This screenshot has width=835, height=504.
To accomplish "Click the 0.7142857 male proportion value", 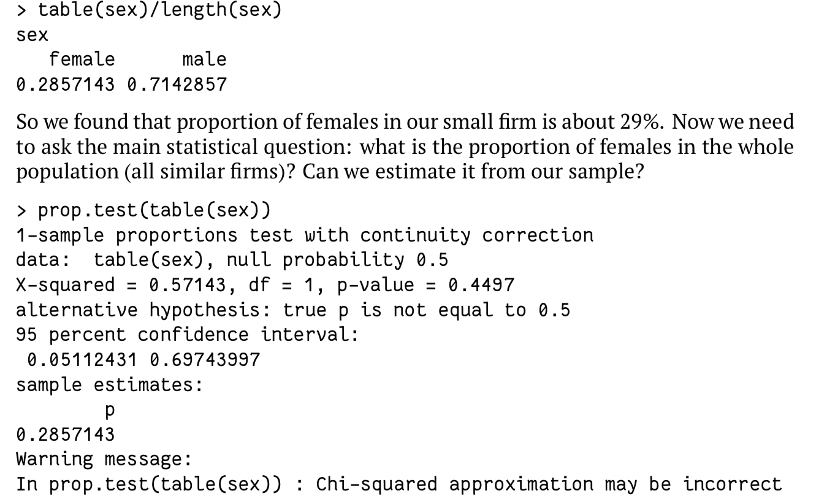I will pyautogui.click(x=177, y=84).
